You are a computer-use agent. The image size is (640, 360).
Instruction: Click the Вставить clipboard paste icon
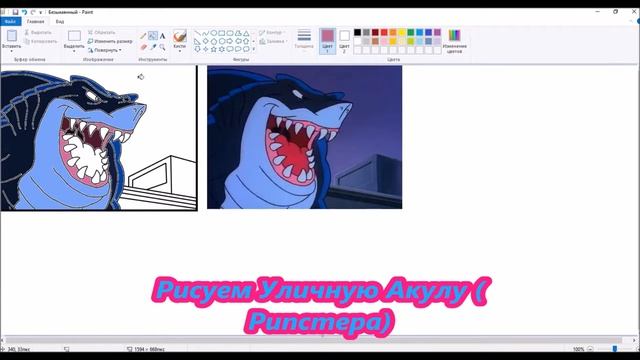[12, 36]
